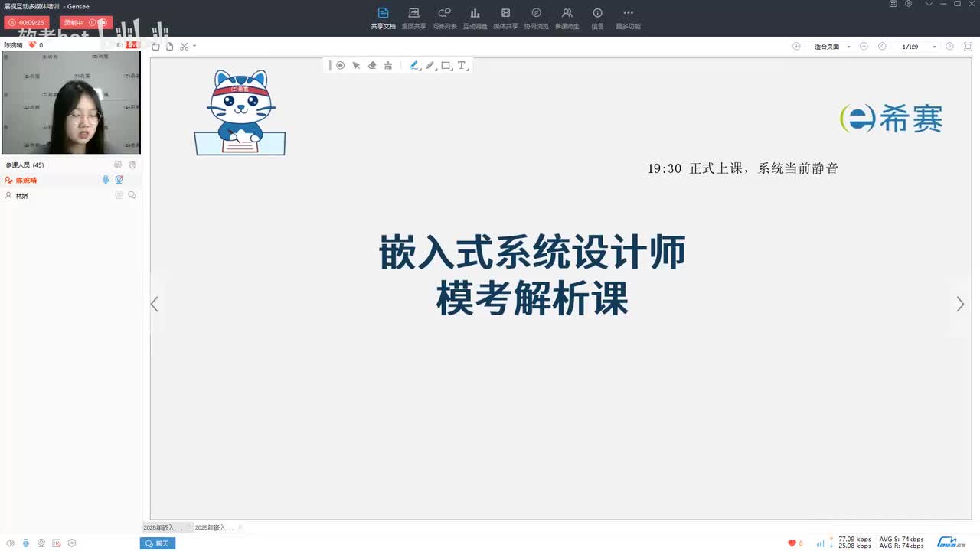This screenshot has width=980, height=551.
Task: Expand title bar dropdown chevron
Action: [x=929, y=4]
